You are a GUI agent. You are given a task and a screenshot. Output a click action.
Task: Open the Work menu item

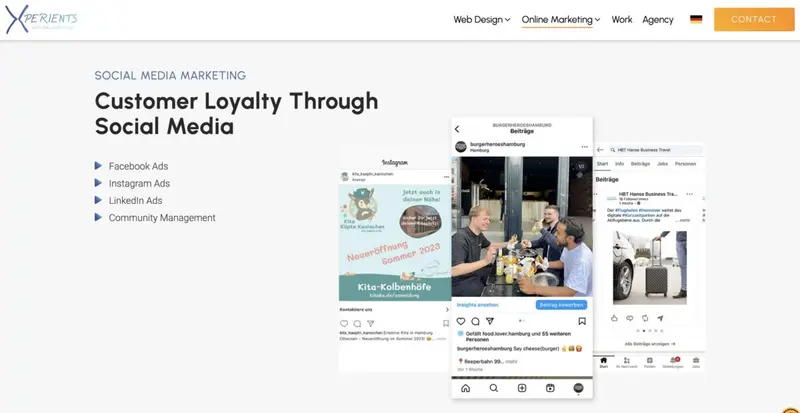pyautogui.click(x=622, y=19)
